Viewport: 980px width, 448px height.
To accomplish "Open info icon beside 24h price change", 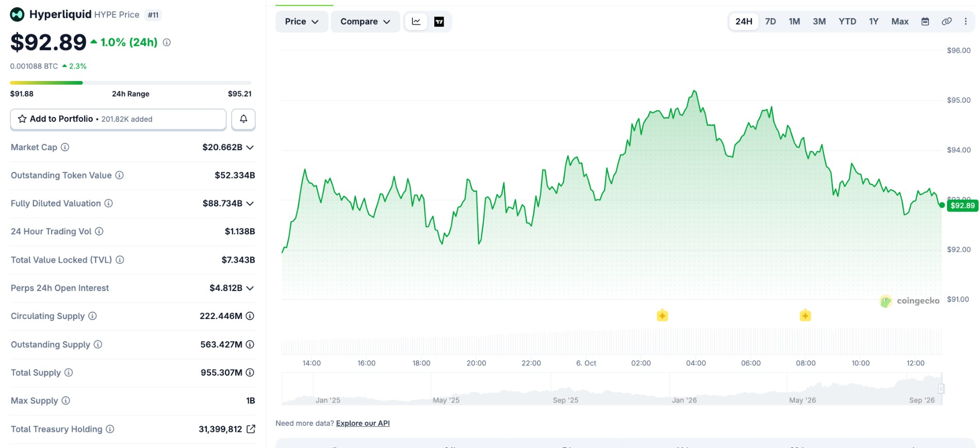I will point(167,42).
